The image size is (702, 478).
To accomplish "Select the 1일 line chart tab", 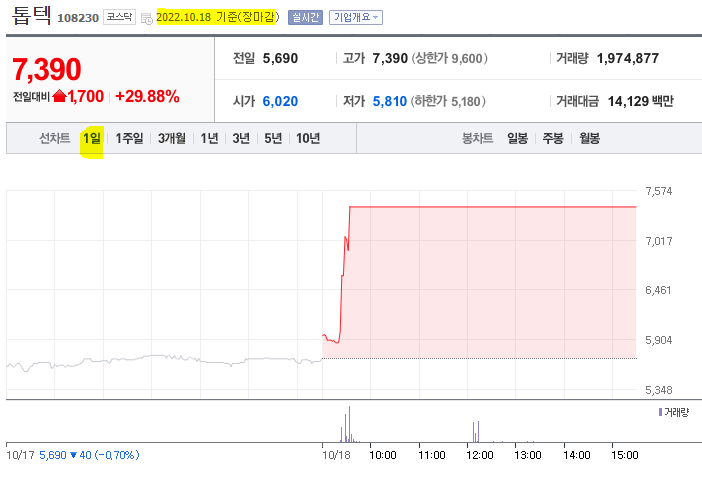I will [92, 138].
